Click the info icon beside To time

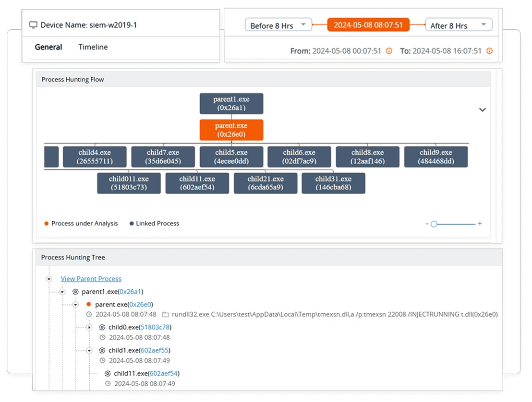(489, 51)
